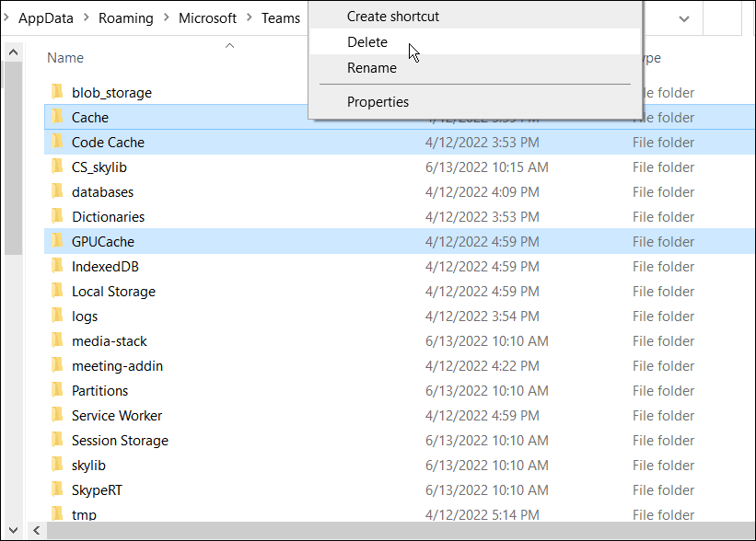Select the meeting-addin folder name

tap(117, 366)
